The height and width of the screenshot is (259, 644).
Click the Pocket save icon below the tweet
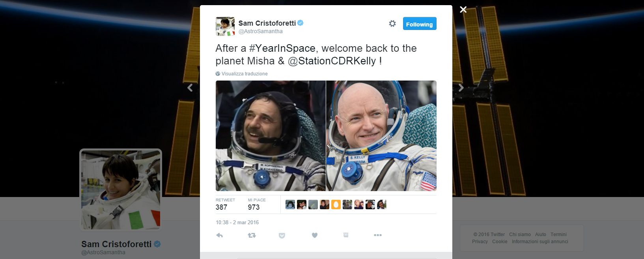(x=282, y=235)
